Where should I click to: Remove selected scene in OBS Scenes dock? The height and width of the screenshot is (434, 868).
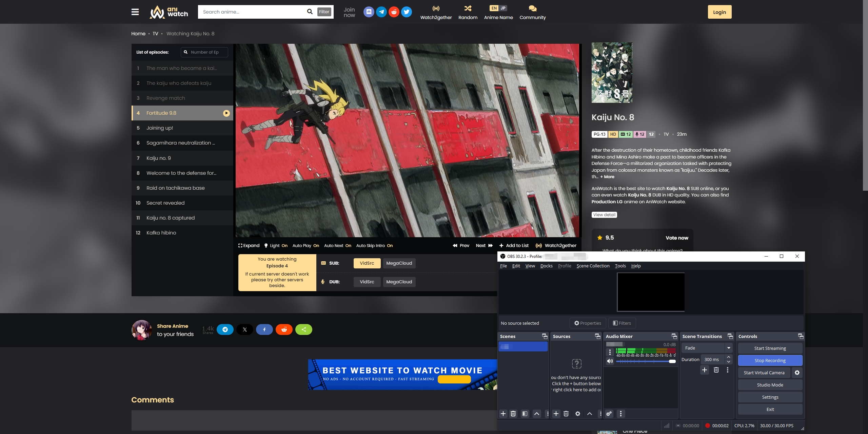(513, 414)
